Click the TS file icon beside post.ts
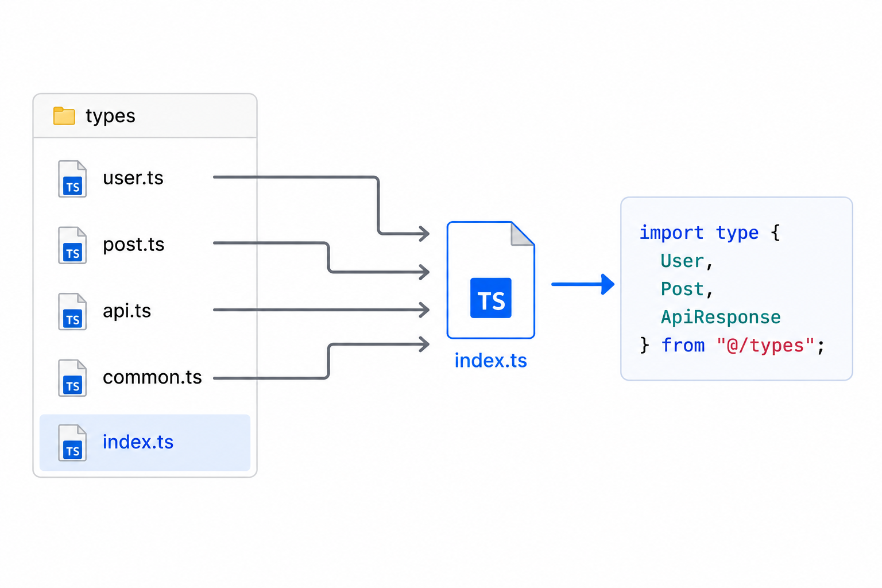882x588 pixels. pyautogui.click(x=72, y=245)
